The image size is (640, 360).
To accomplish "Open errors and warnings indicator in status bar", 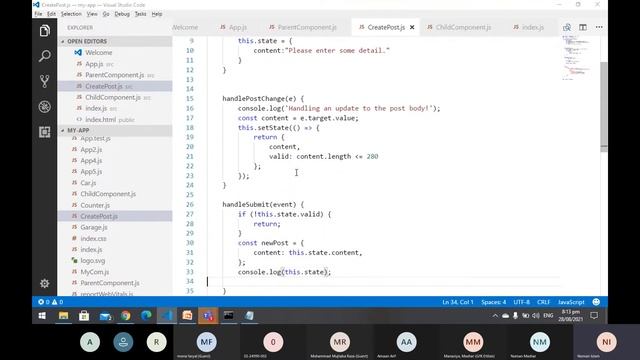I will tap(51, 302).
